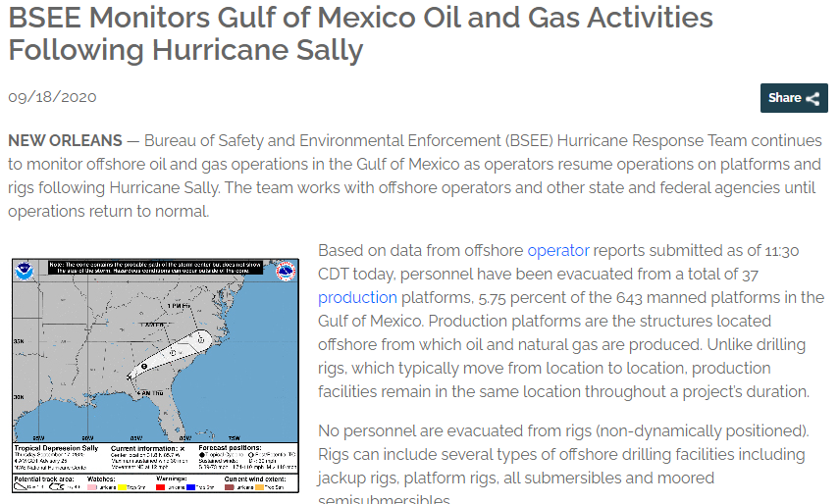This screenshot has height=504, width=839.
Task: Click the black note banner atop the map
Action: click(x=155, y=268)
